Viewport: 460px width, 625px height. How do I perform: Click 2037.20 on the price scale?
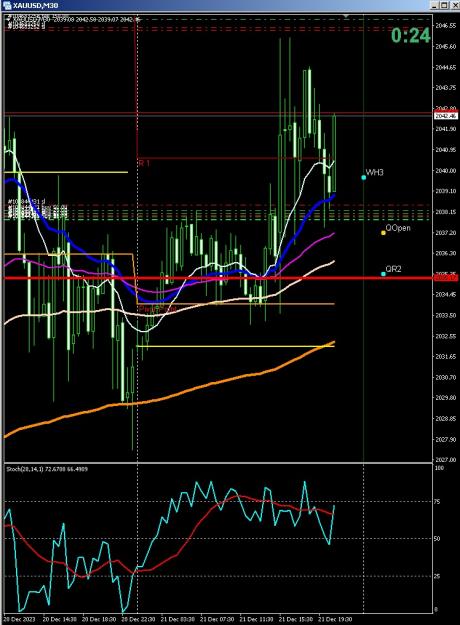click(446, 232)
